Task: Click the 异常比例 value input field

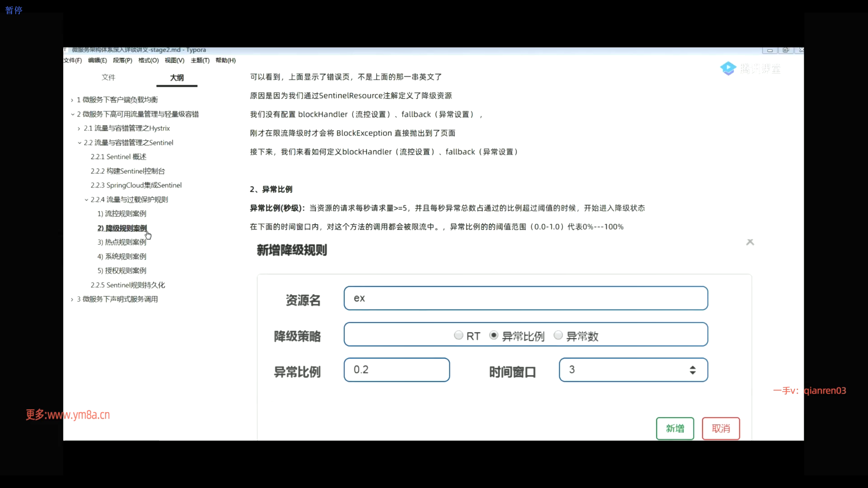Action: (396, 370)
